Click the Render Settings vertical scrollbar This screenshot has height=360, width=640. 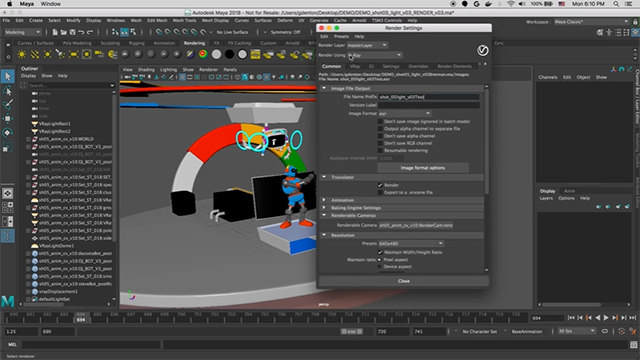coord(486,141)
